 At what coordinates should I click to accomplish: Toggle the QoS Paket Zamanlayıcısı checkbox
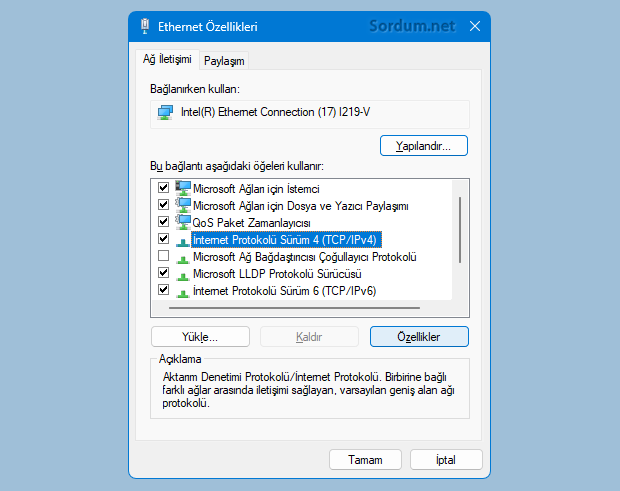point(163,221)
